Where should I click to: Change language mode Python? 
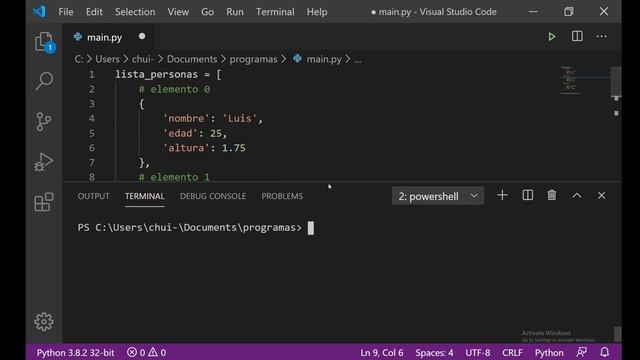tap(549, 352)
